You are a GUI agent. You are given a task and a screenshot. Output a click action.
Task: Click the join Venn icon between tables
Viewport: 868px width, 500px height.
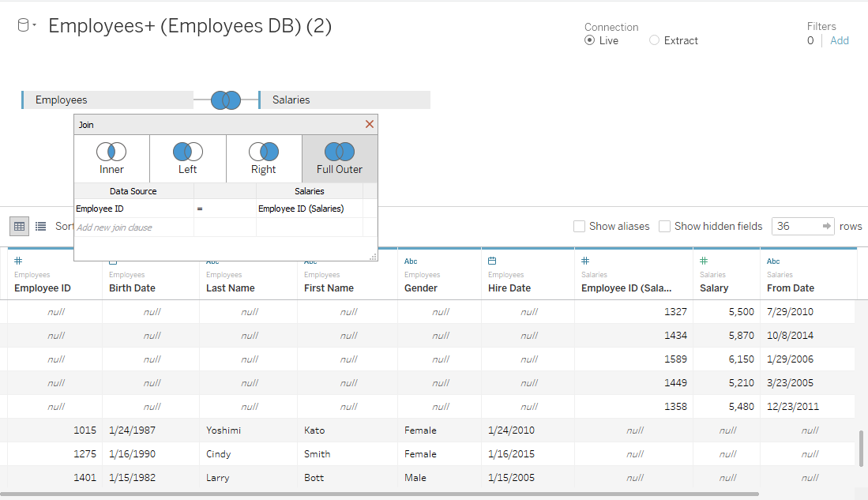click(226, 100)
